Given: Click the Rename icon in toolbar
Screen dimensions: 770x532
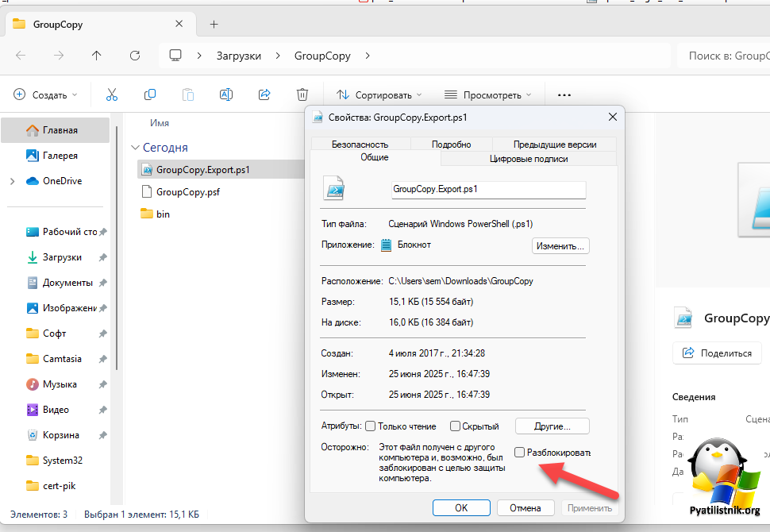Looking at the screenshot, I should click(x=226, y=94).
